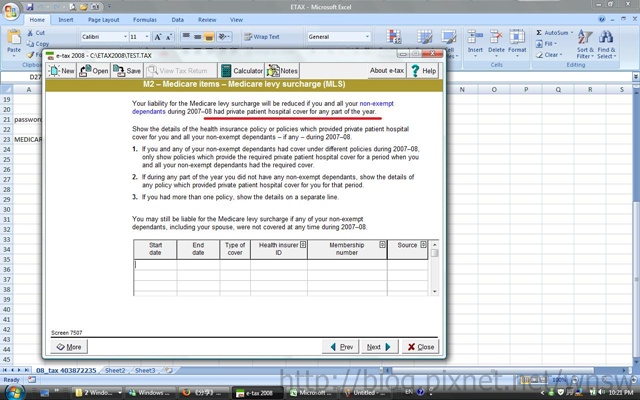Click Open folder icon in quick access toolbar

point(83,7)
